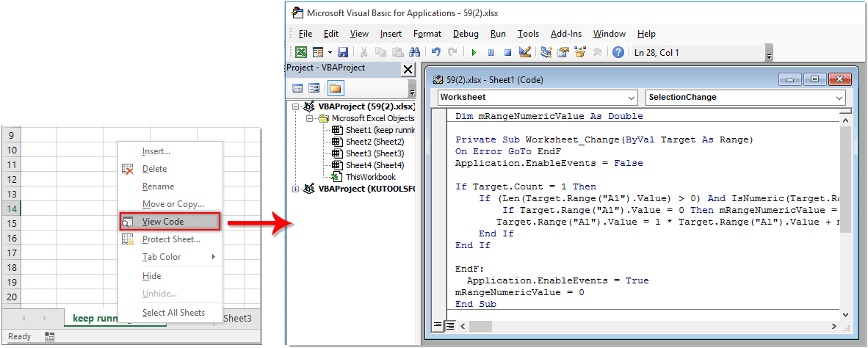Run the macro with the green play icon
The height and width of the screenshot is (348, 868).
[x=474, y=52]
